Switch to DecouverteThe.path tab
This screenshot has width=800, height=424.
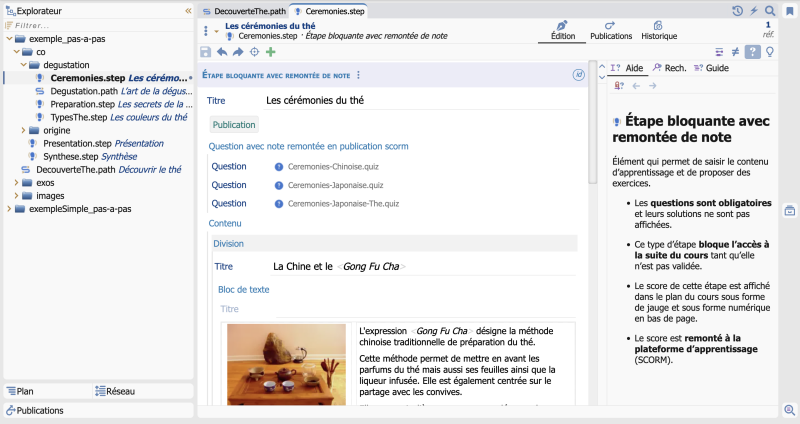[x=244, y=11]
